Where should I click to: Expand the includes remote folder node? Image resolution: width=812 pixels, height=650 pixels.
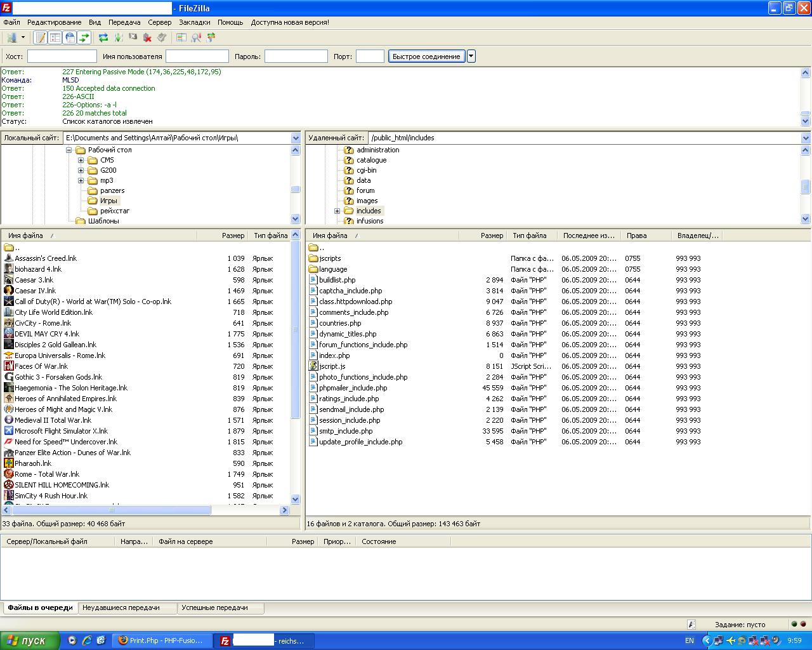point(337,211)
